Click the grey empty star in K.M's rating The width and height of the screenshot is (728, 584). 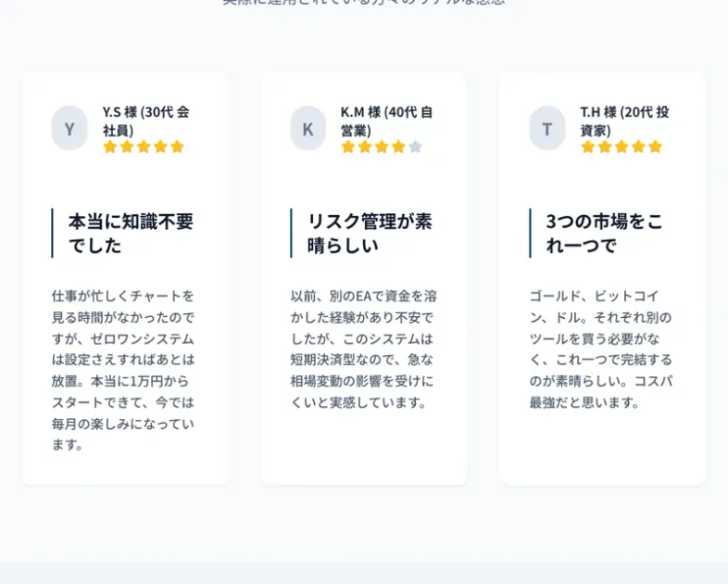(x=416, y=146)
